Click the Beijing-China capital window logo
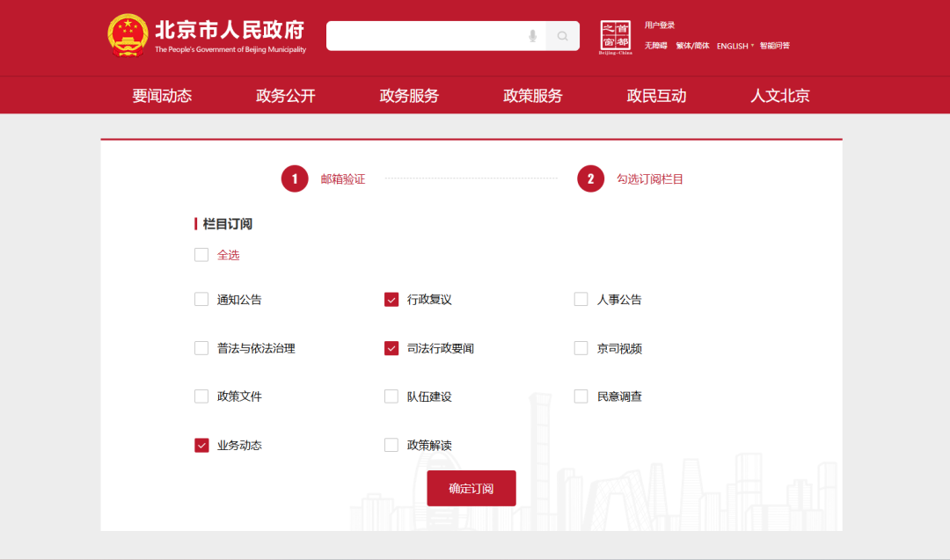The height and width of the screenshot is (560, 950). click(616, 36)
